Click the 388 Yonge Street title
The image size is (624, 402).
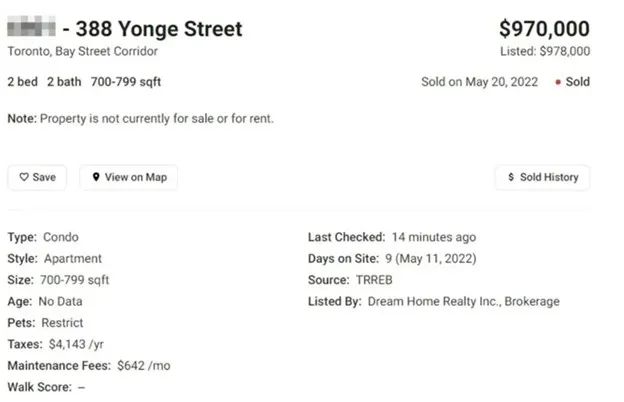click(159, 29)
